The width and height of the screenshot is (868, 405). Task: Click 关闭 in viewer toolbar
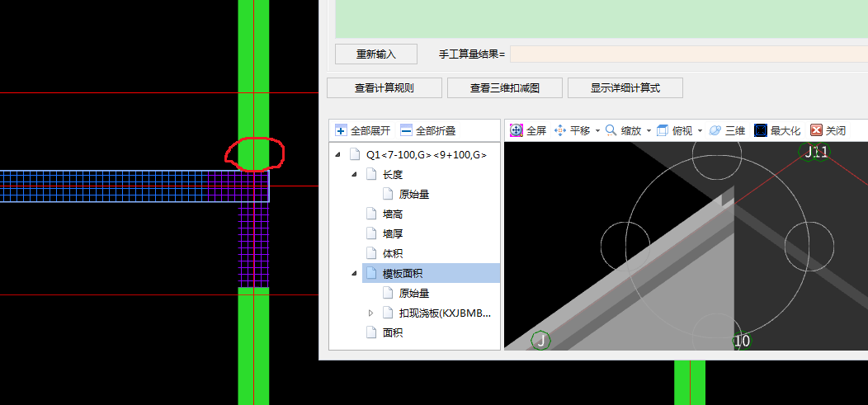coord(828,130)
